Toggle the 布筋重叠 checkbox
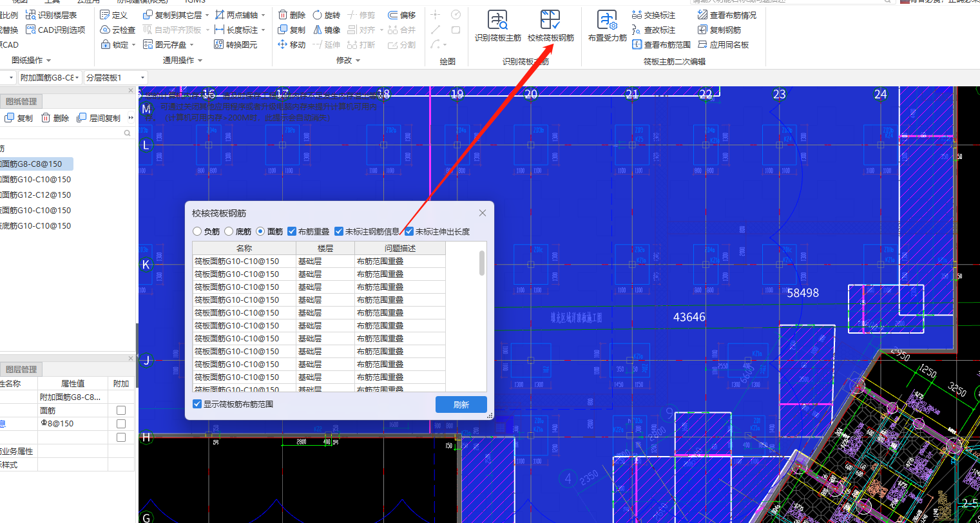 (x=292, y=231)
